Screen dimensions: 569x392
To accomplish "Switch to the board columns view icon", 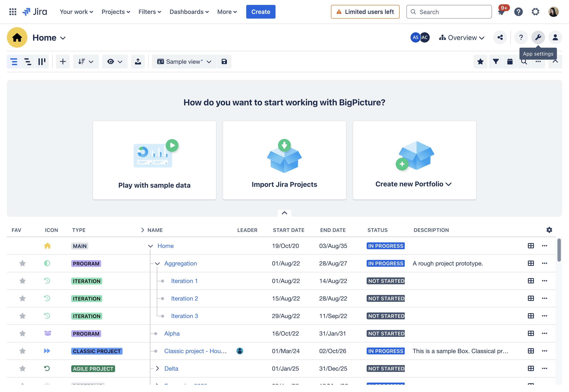I will pyautogui.click(x=42, y=62).
